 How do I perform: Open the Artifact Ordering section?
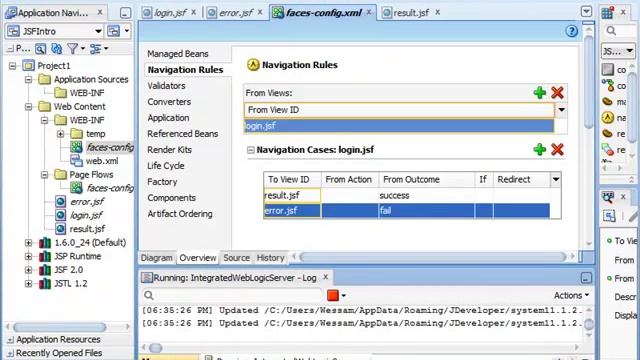180,213
